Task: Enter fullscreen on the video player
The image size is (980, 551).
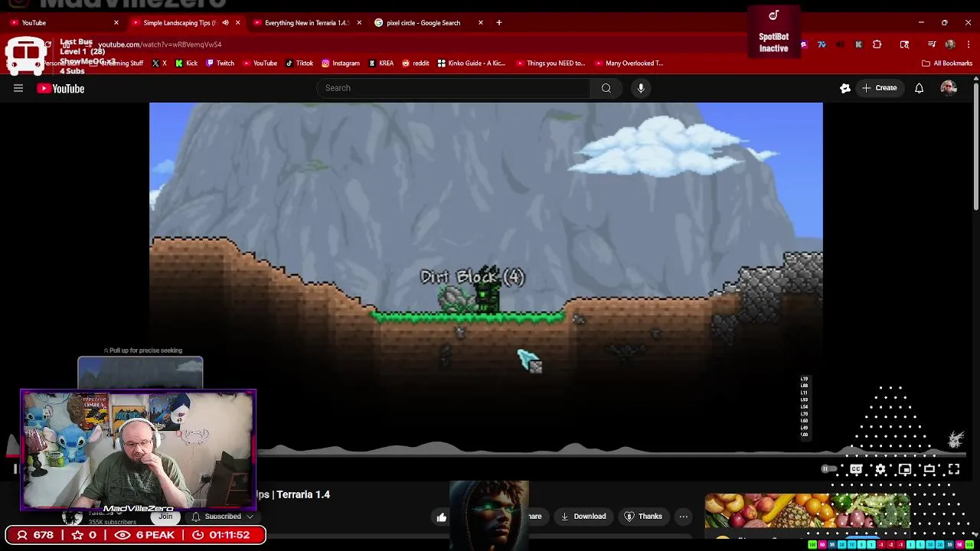Action: click(x=954, y=469)
